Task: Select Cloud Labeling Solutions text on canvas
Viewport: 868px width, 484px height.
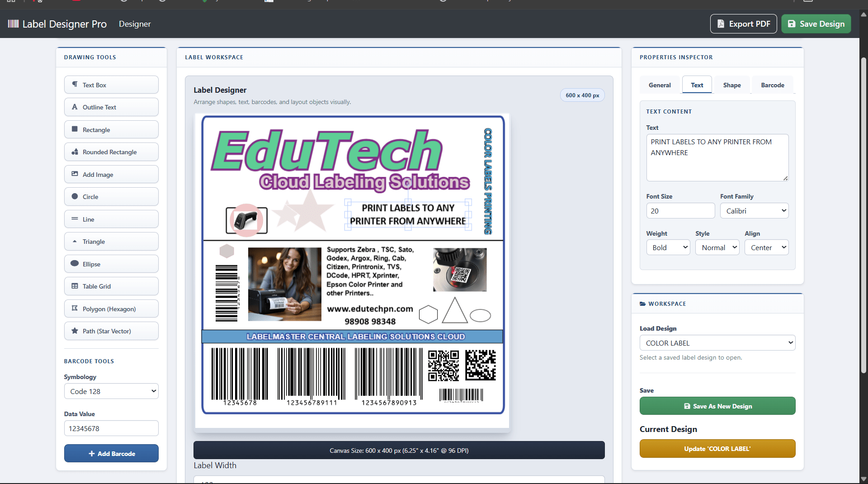Action: click(364, 182)
